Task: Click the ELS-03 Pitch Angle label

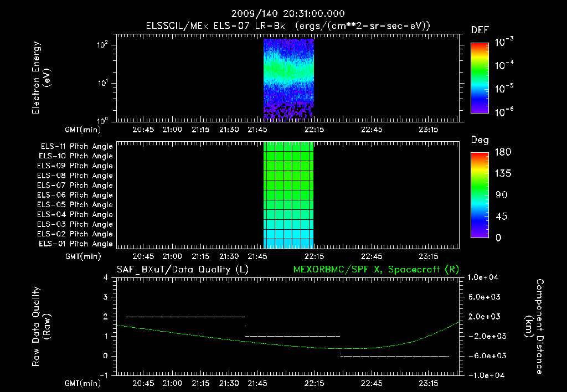Action: tap(75, 225)
